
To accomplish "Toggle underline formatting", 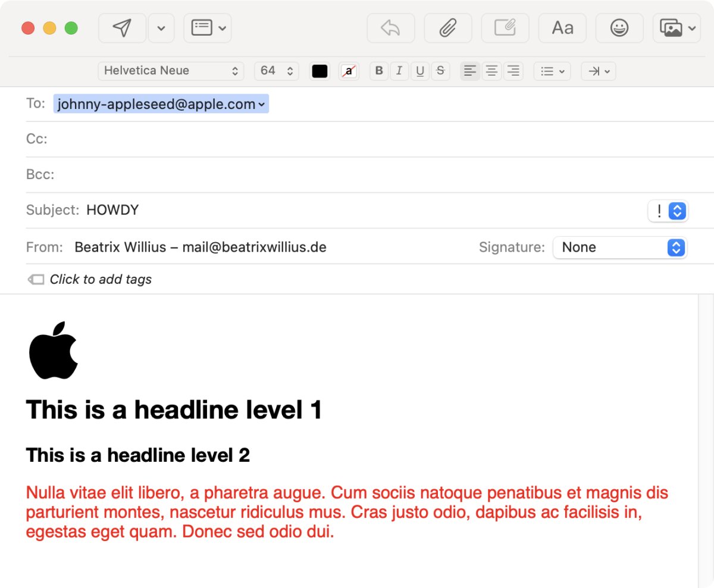I will tap(420, 71).
